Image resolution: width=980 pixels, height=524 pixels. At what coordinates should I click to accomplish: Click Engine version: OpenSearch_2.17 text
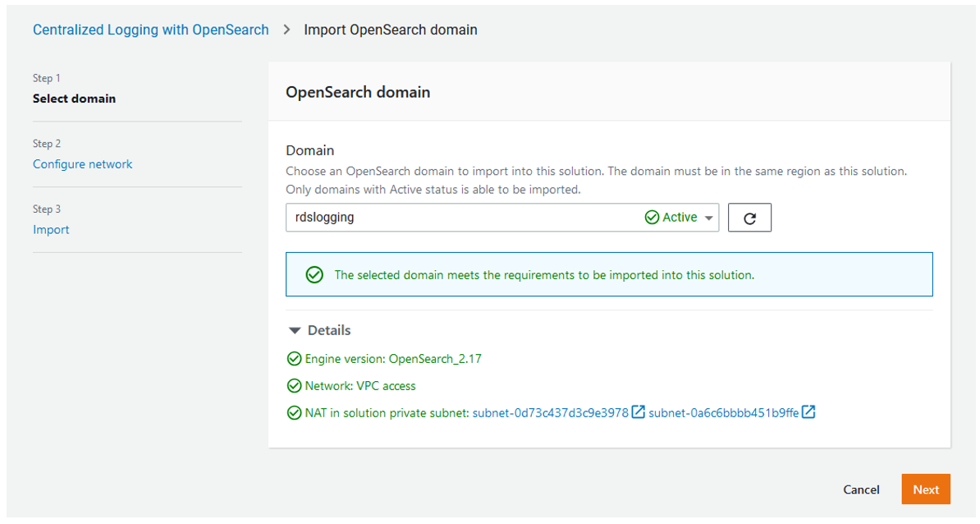tap(393, 359)
